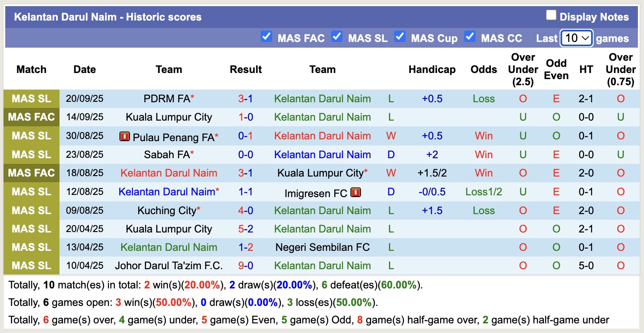Viewport: 644px width, 333px height.
Task: Select the MAS SL badge on the Kuching City row
Action: [31, 210]
